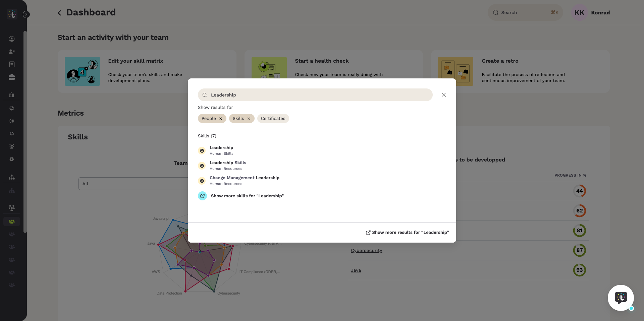Image resolution: width=644 pixels, height=321 pixels.
Task: Open the gear settings icon in sidebar
Action: coord(12,159)
